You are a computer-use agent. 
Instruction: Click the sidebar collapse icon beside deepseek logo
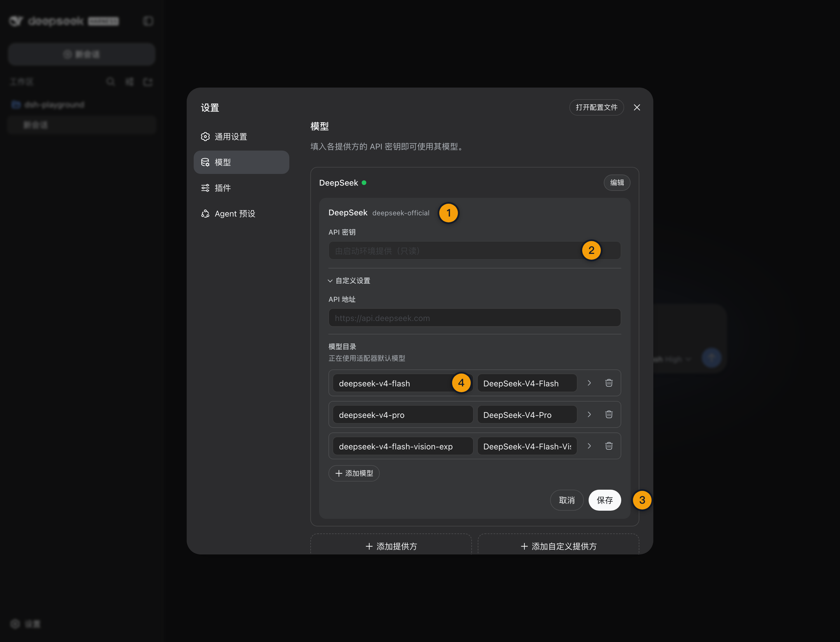pyautogui.click(x=148, y=21)
